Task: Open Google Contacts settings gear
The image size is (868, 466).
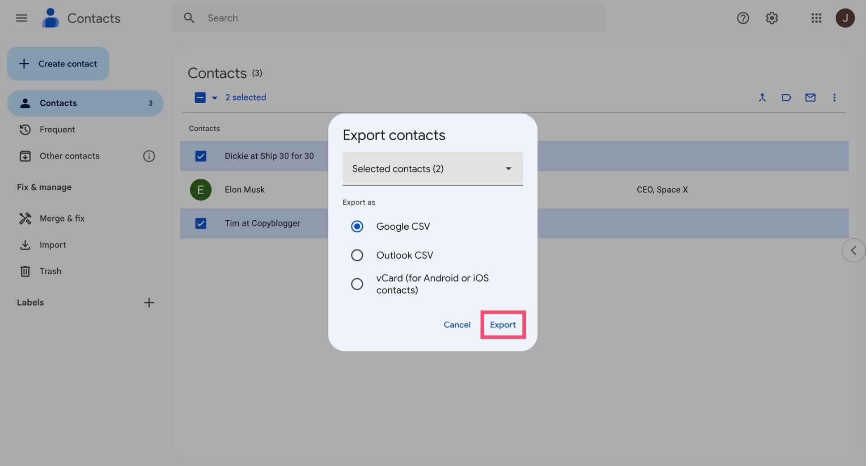Action: [x=771, y=18]
